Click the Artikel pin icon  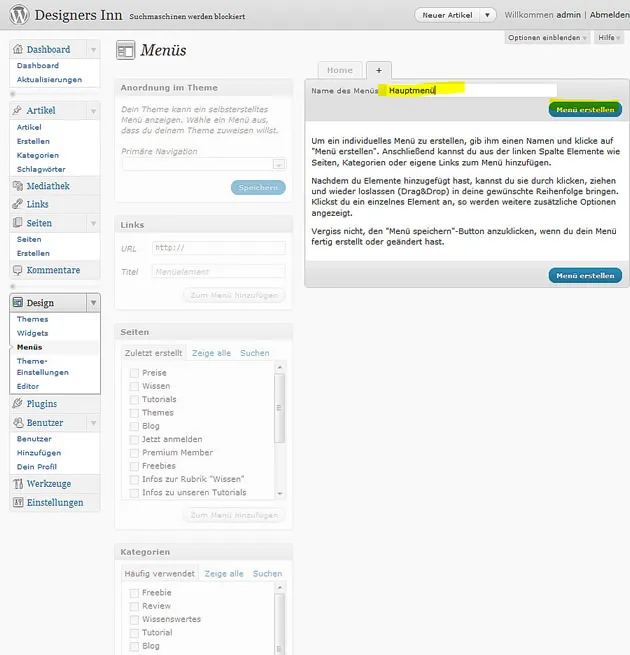[x=18, y=110]
